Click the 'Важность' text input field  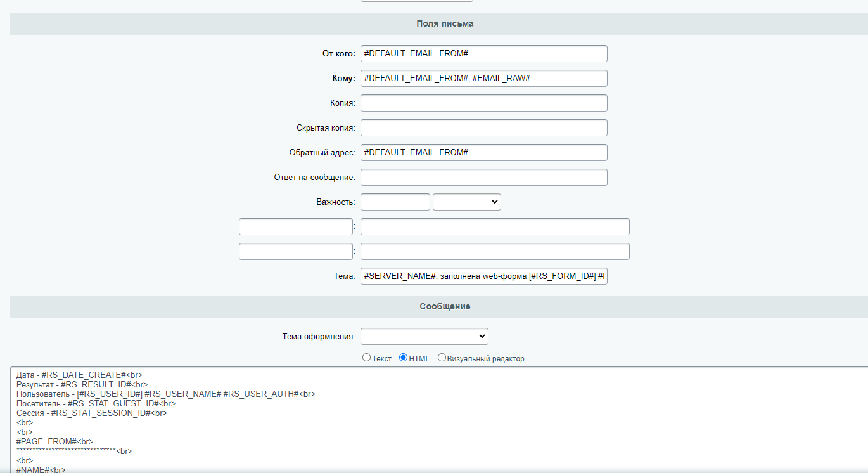(x=395, y=202)
